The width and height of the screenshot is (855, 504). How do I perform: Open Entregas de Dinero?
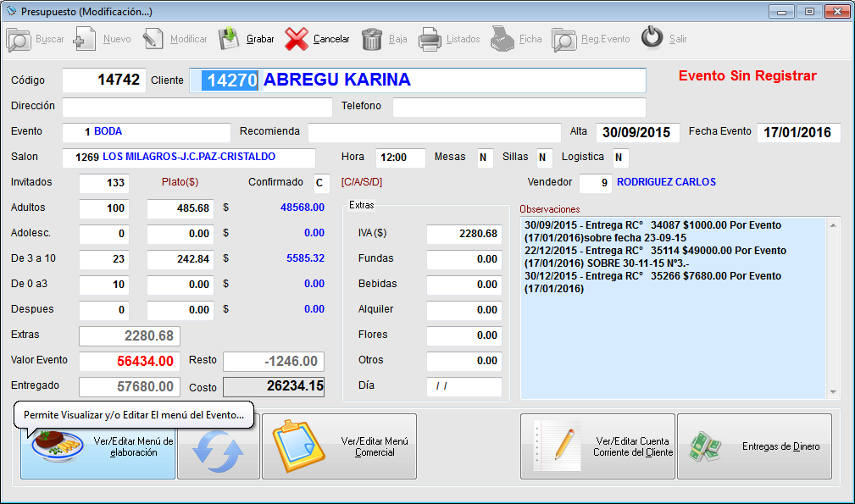coord(755,446)
